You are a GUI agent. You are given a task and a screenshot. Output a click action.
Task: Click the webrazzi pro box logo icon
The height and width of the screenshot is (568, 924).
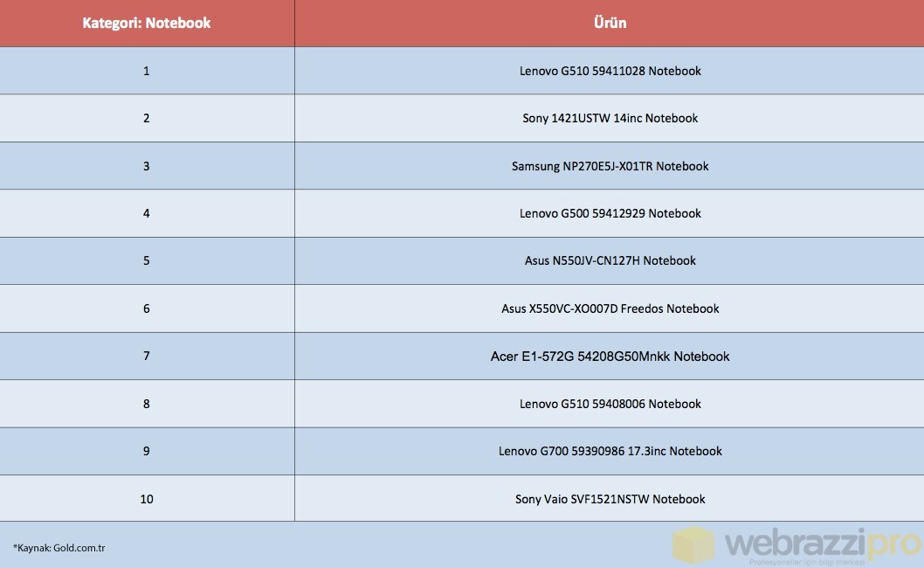pyautogui.click(x=692, y=544)
